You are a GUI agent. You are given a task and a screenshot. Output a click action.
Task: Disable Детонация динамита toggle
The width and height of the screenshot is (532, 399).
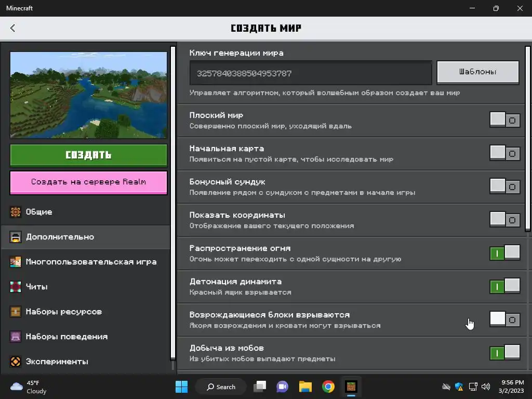pyautogui.click(x=505, y=286)
